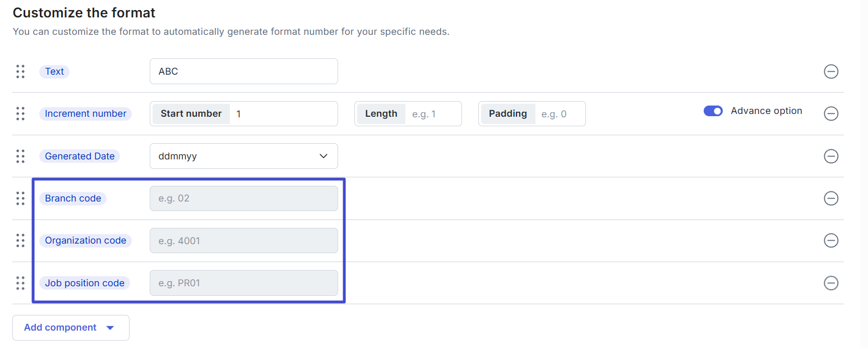The image size is (868, 348).
Task: Click the Generated Date drag handle
Action: (x=21, y=156)
